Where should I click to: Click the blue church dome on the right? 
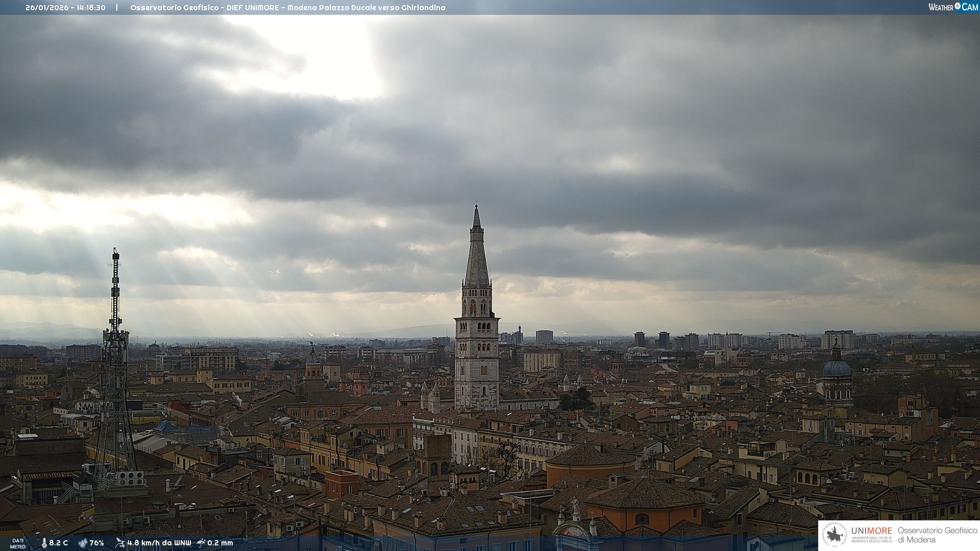point(837,368)
